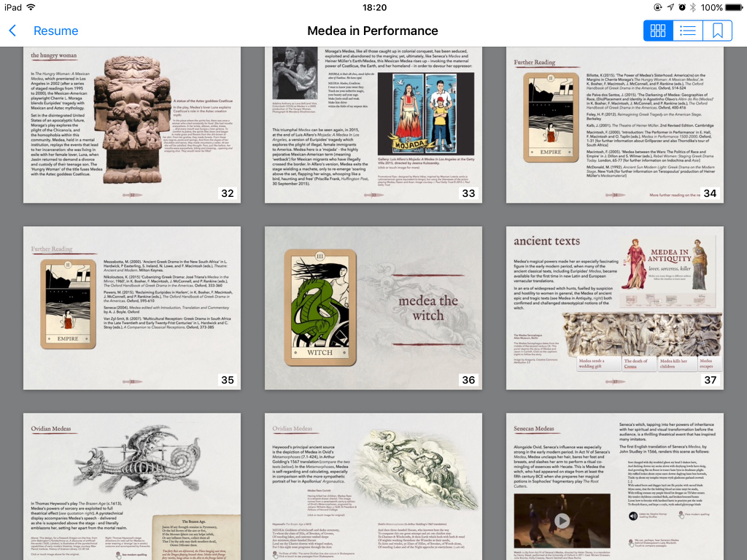747x560 pixels.
Task: Open Ovidian Medeas dragon skeleton page
Action: pyautogui.click(x=132, y=486)
